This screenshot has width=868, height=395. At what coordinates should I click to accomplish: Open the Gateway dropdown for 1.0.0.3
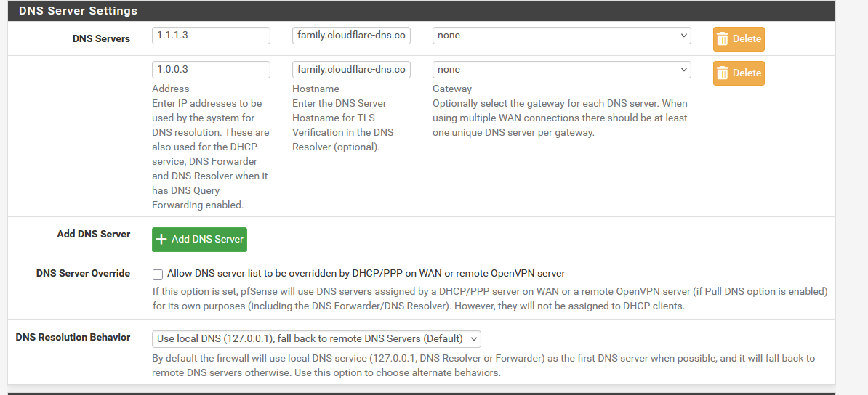click(x=561, y=70)
